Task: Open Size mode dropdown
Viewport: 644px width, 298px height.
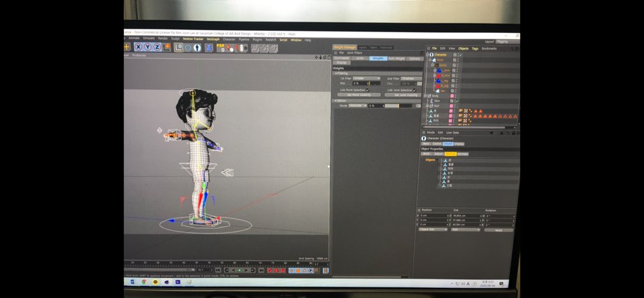Action: pos(466,230)
